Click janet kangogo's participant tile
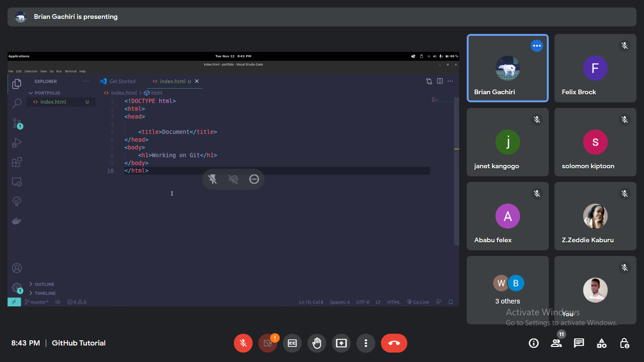The height and width of the screenshot is (362, 644). pos(508,142)
